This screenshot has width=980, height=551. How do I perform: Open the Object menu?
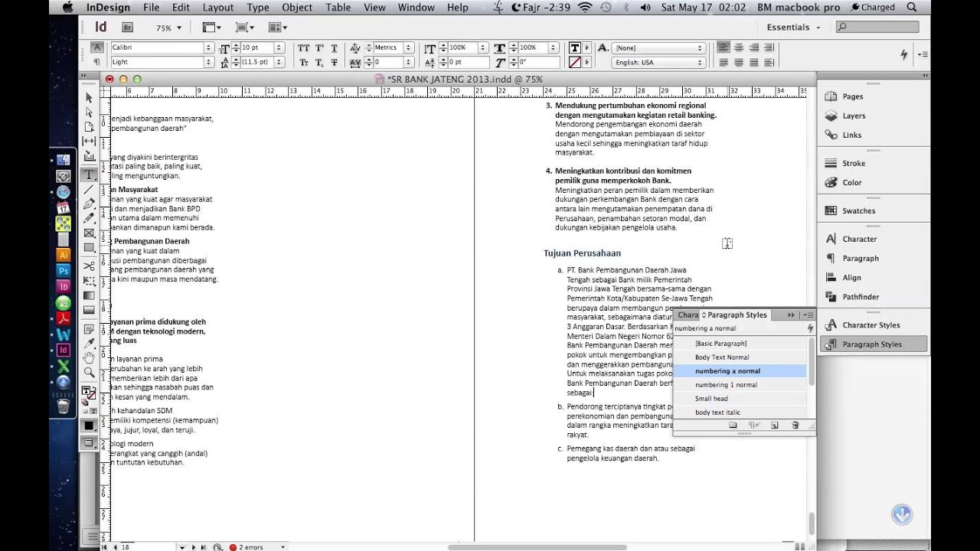[x=297, y=7]
